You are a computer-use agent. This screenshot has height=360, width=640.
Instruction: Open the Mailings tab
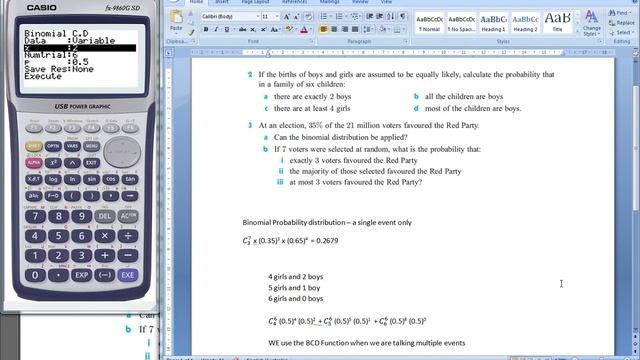pyautogui.click(x=329, y=2)
